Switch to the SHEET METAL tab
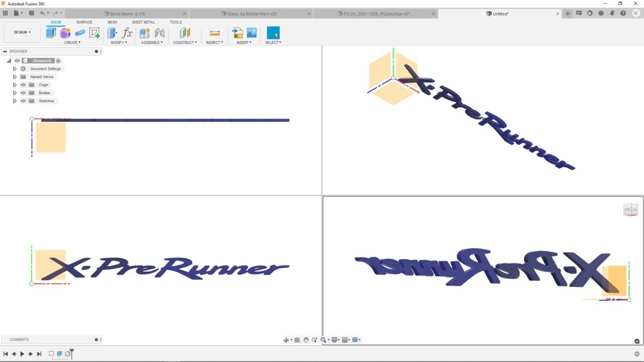Viewport: 644px width, 362px height. (x=143, y=22)
